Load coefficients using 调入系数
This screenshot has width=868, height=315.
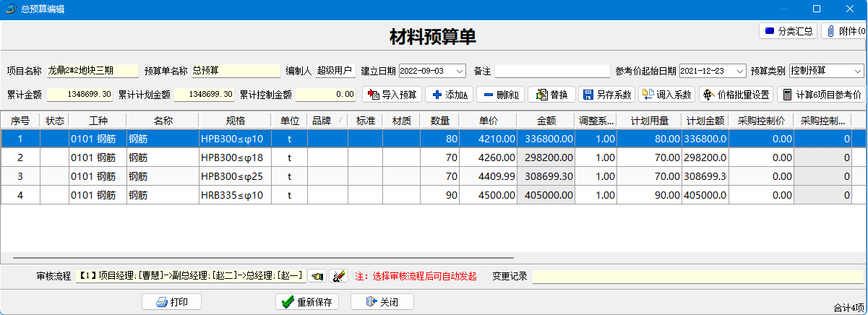(x=666, y=95)
